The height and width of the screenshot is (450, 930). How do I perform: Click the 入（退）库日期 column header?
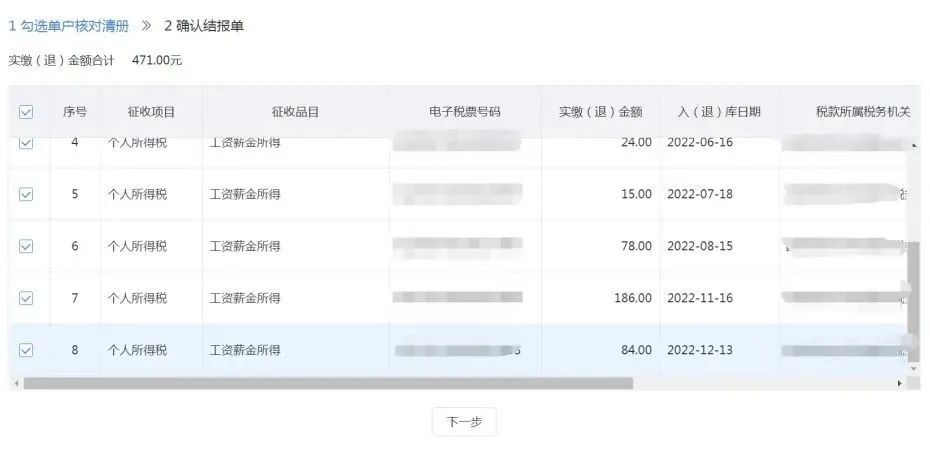(x=719, y=112)
